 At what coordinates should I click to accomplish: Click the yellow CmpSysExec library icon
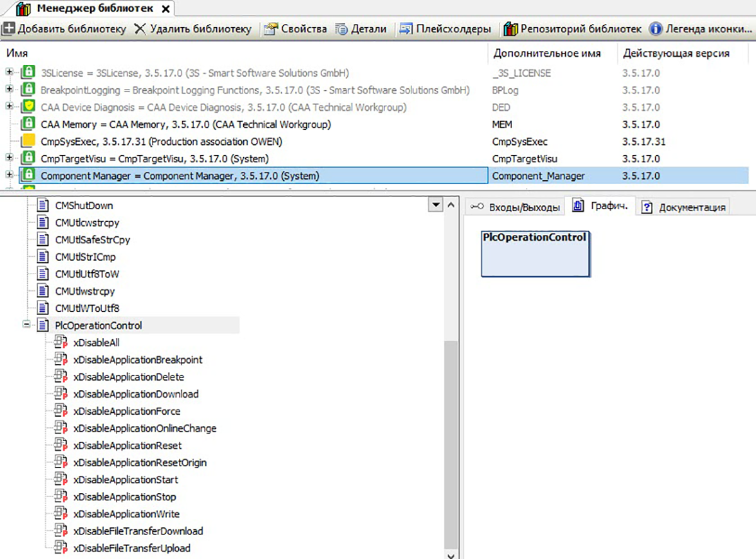[28, 141]
